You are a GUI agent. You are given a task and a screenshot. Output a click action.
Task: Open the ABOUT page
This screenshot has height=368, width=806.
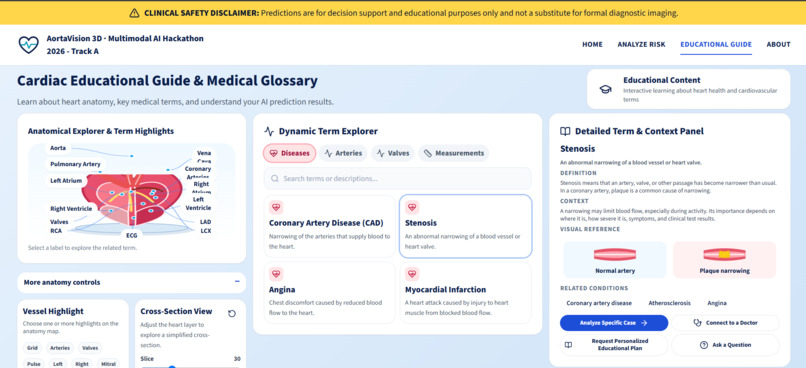click(x=778, y=45)
